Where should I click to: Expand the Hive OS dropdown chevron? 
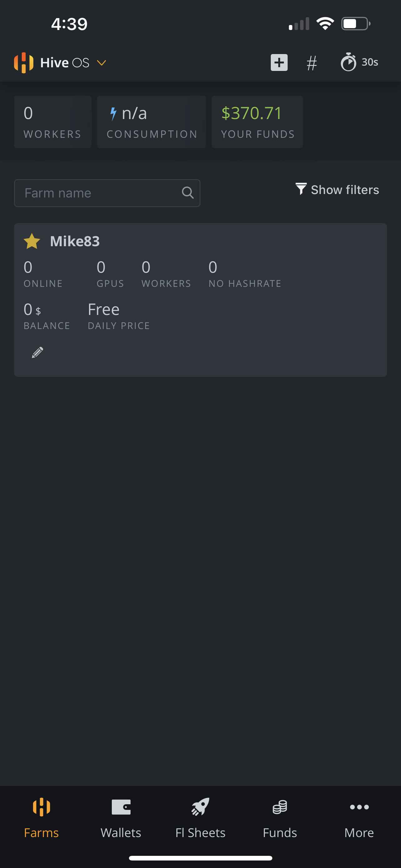click(102, 63)
